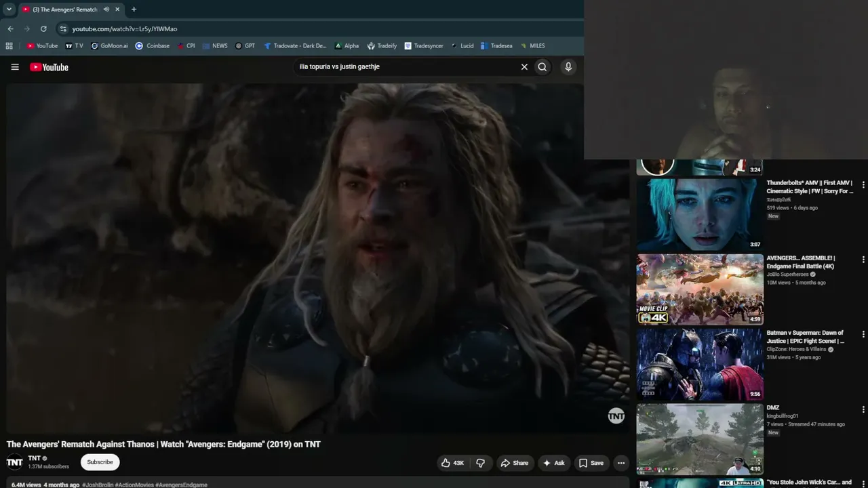The image size is (868, 488).
Task: Open the Thunderbolts AMV video thumbnail
Action: (x=700, y=215)
